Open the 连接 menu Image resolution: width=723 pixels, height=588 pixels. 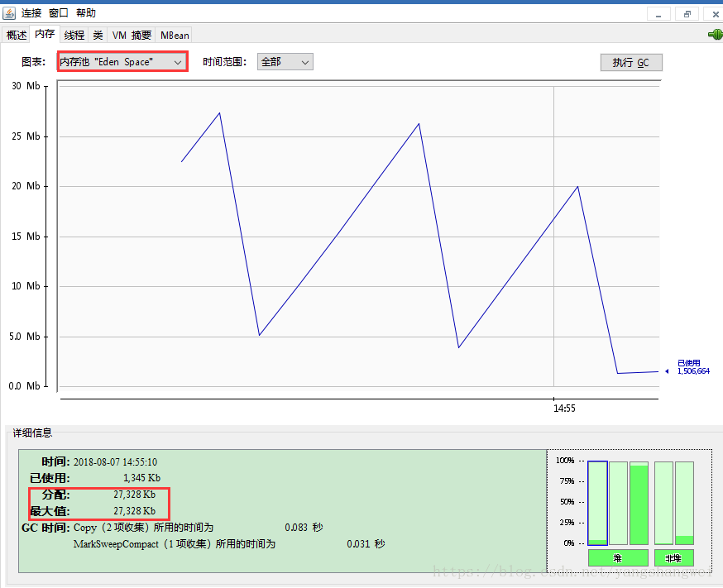31,13
